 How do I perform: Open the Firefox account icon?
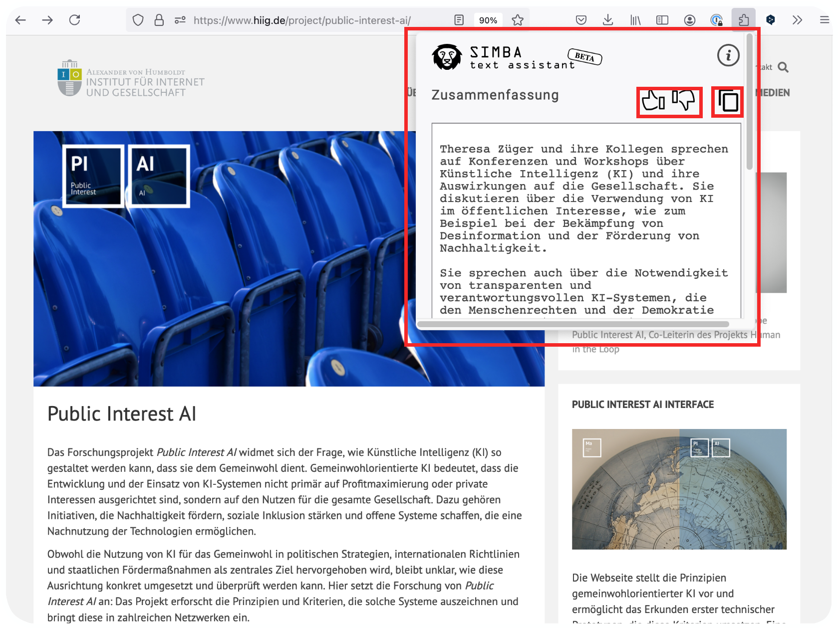[x=690, y=20]
